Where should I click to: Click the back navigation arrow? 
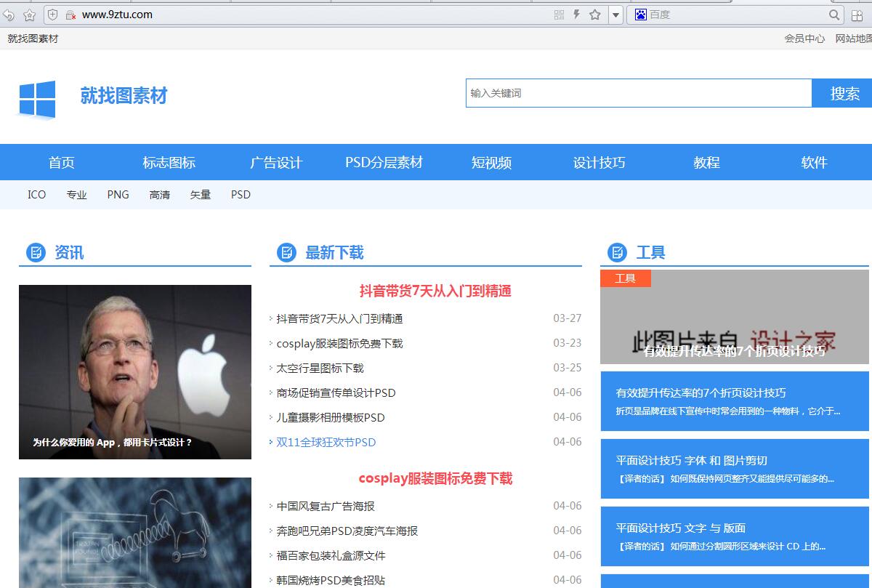9,15
